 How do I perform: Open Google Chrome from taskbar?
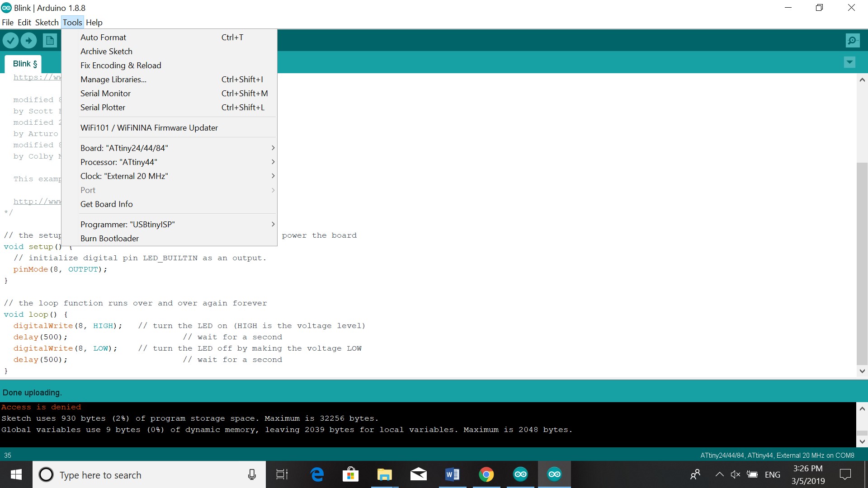486,474
